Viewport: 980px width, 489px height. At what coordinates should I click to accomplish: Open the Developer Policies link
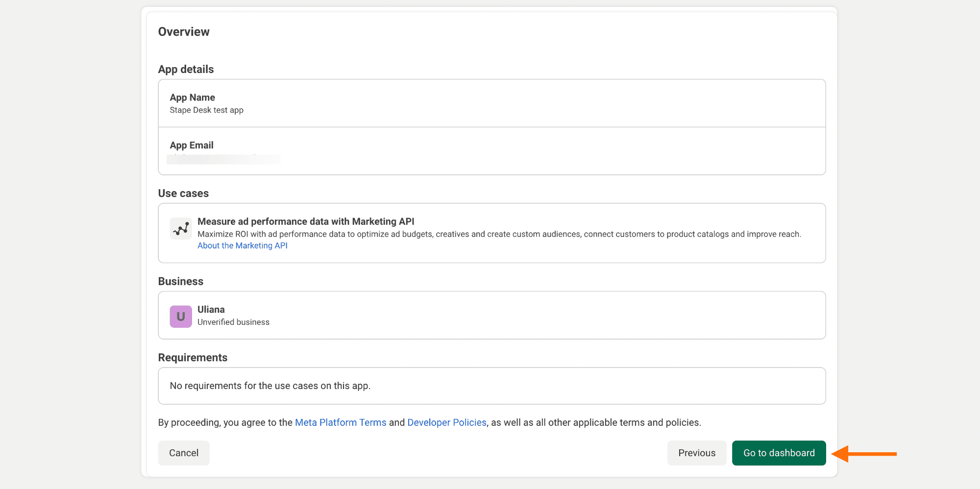(x=446, y=422)
